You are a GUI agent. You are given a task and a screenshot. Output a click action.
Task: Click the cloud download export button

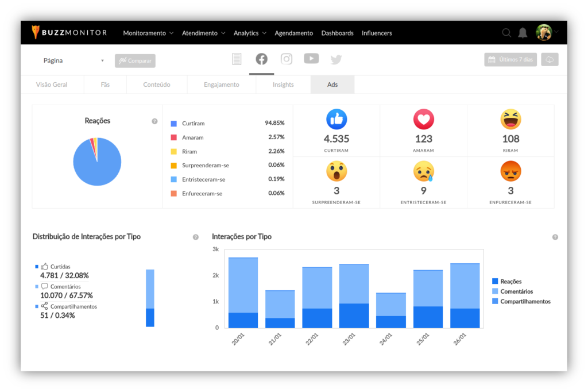(x=550, y=60)
